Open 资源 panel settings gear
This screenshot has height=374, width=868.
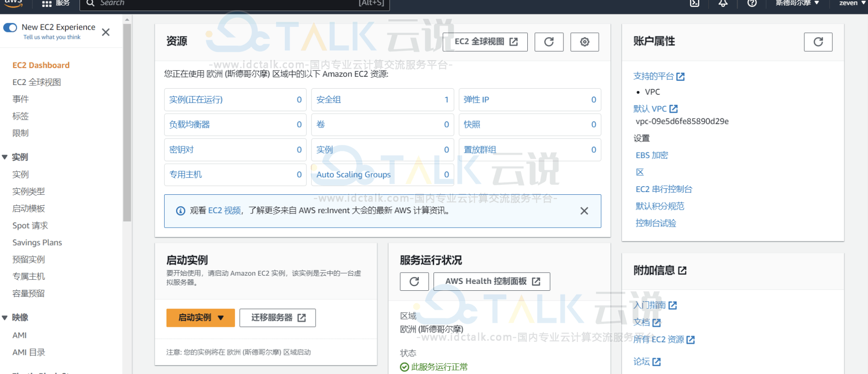coord(584,42)
